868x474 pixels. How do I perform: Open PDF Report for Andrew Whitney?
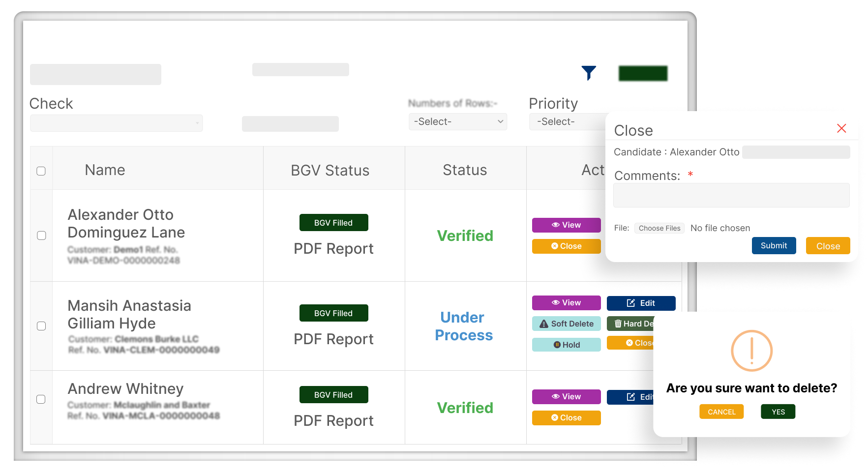333,421
